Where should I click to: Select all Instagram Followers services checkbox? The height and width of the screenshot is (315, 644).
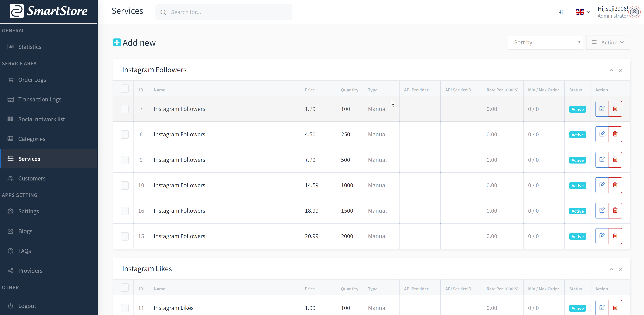point(125,89)
